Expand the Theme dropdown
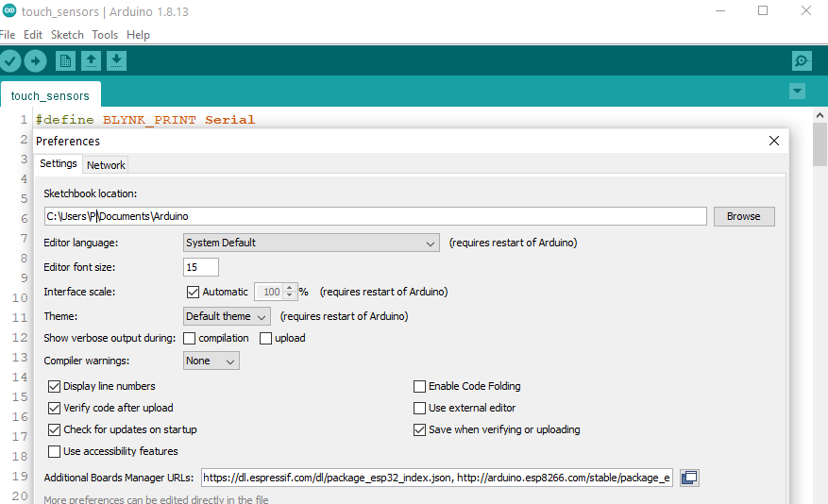The height and width of the screenshot is (504, 828). click(227, 316)
